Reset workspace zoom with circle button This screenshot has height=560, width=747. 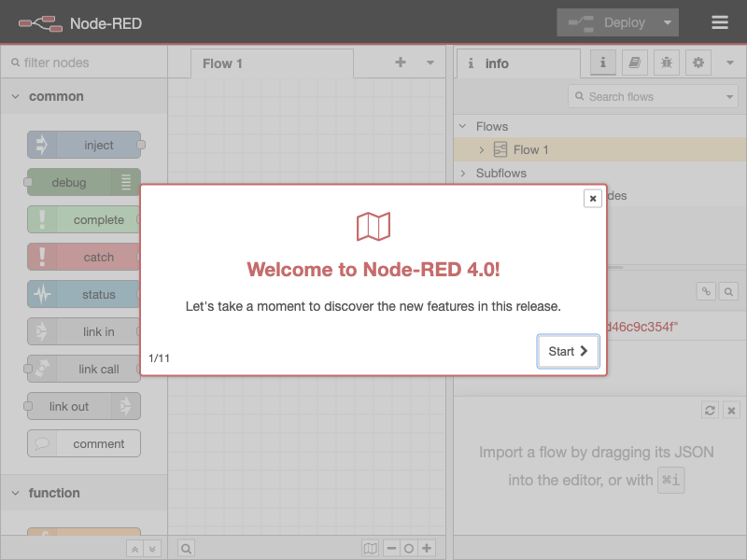pyautogui.click(x=409, y=549)
